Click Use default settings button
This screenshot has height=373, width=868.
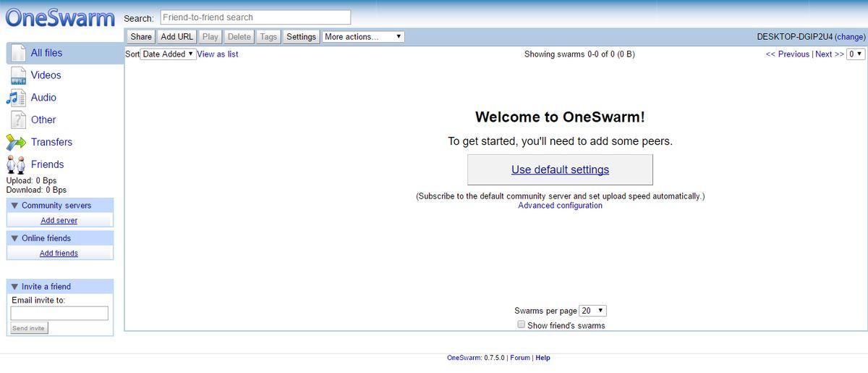click(x=560, y=169)
